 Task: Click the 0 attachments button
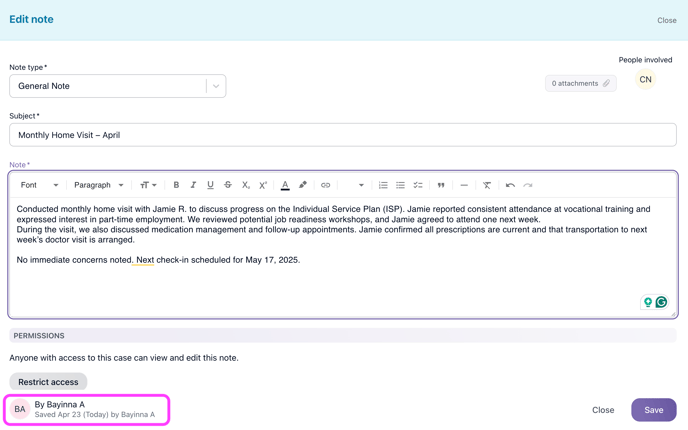pos(580,83)
